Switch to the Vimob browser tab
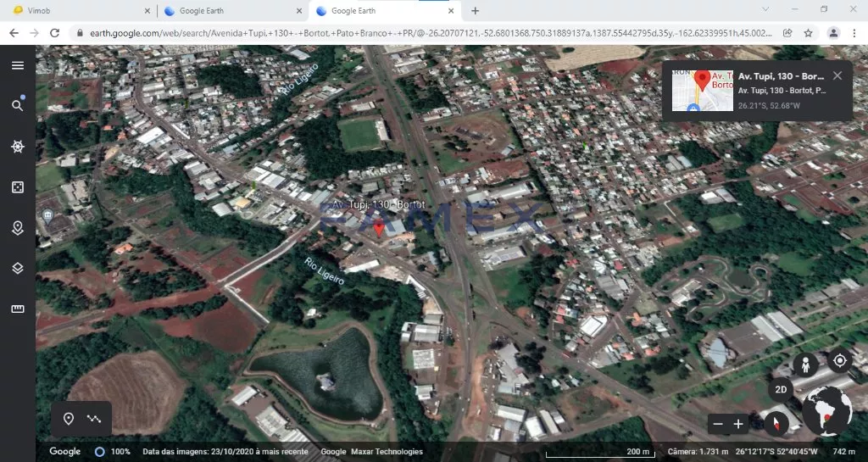Image resolution: width=868 pixels, height=462 pixels. (x=76, y=11)
